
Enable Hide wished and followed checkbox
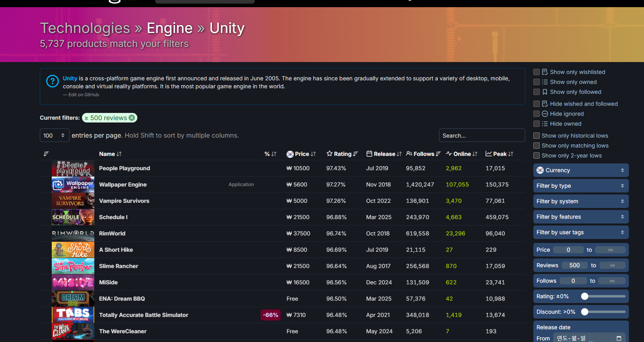(x=537, y=104)
